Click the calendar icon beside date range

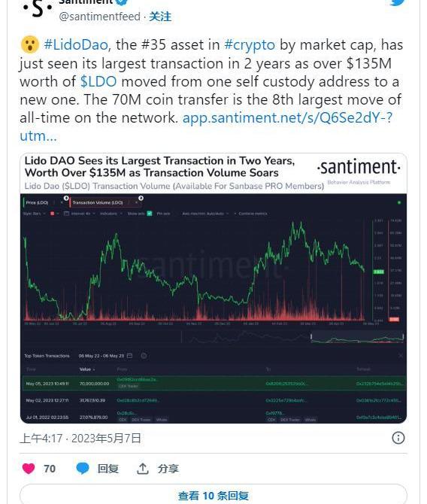[x=129, y=356]
